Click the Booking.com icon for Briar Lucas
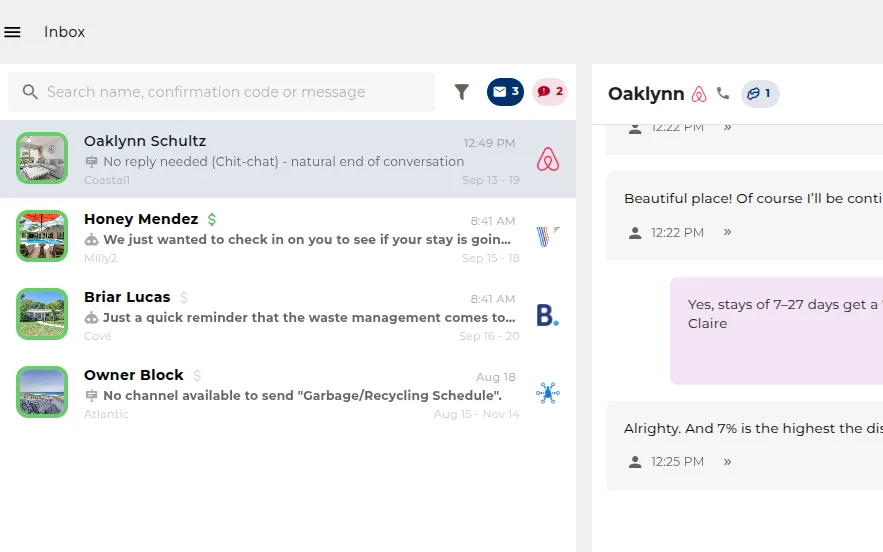883x552 pixels. coord(547,315)
